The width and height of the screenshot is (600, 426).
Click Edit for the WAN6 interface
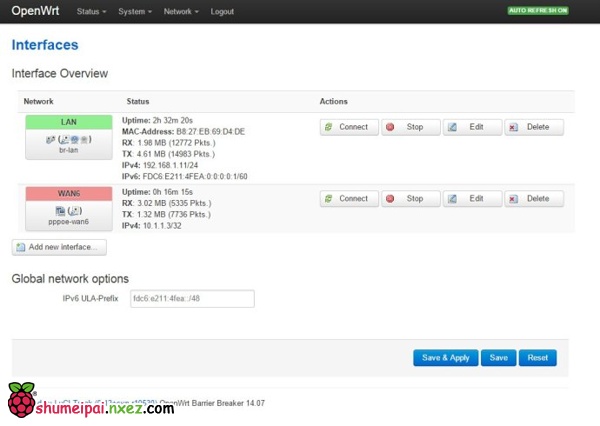pyautogui.click(x=472, y=199)
